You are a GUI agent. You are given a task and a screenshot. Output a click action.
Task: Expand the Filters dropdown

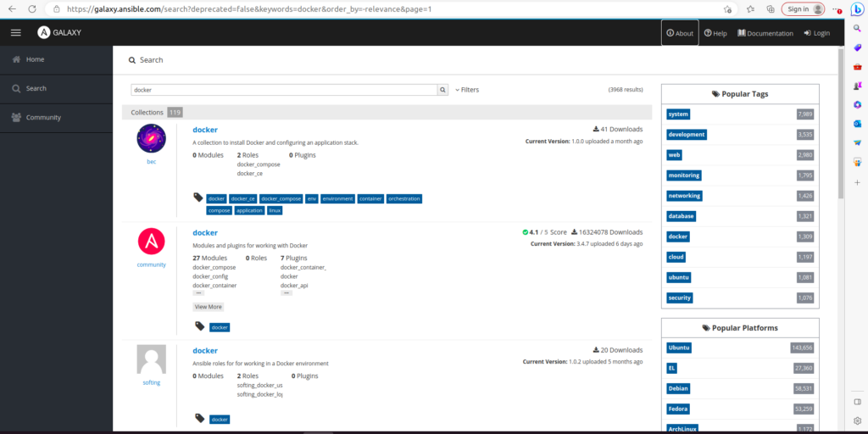[x=467, y=89]
